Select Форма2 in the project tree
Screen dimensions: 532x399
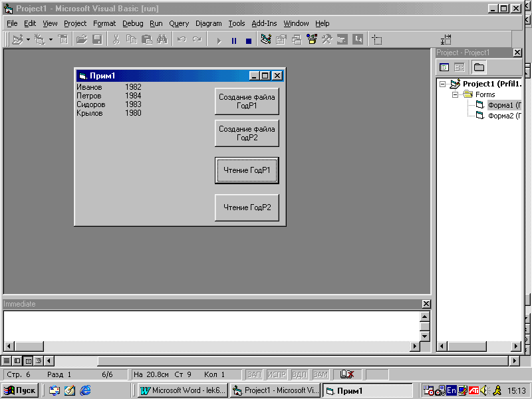click(x=504, y=116)
